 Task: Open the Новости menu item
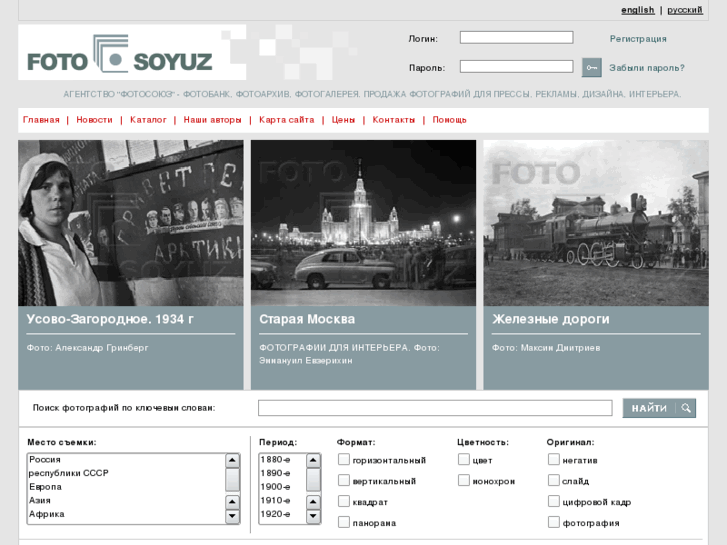pos(95,120)
